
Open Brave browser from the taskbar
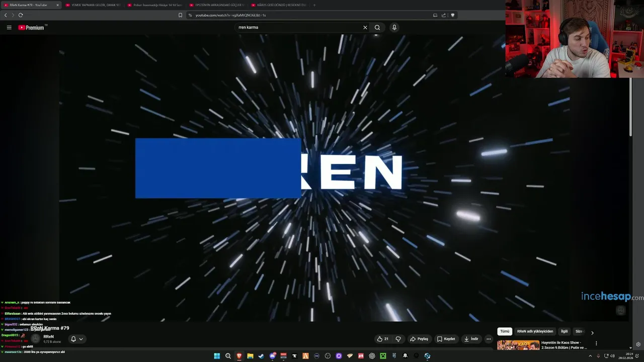(x=239, y=356)
